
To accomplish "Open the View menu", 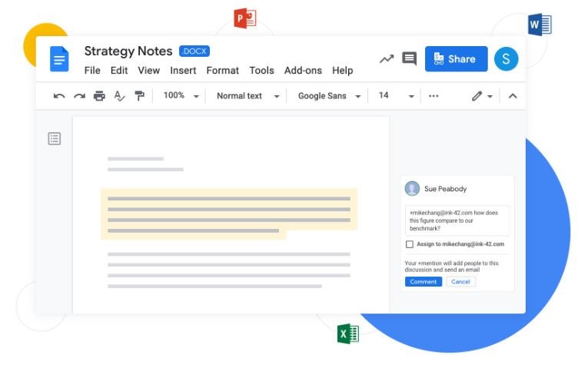I will (x=149, y=71).
